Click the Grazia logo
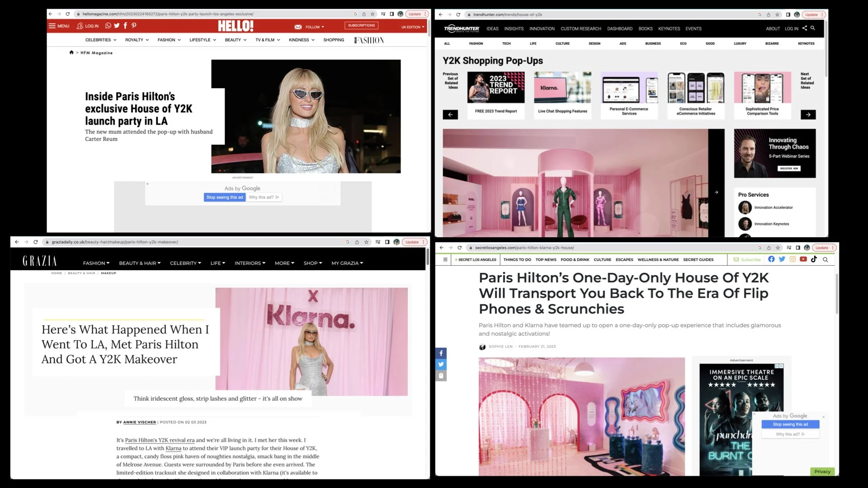This screenshot has width=868, height=488. point(40,261)
